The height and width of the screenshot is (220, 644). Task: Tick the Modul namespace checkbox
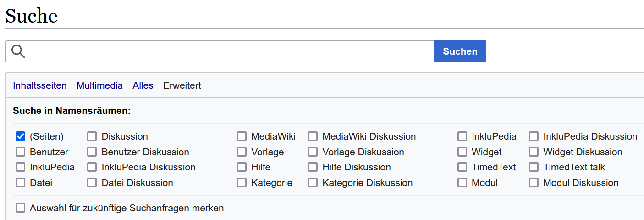(462, 183)
